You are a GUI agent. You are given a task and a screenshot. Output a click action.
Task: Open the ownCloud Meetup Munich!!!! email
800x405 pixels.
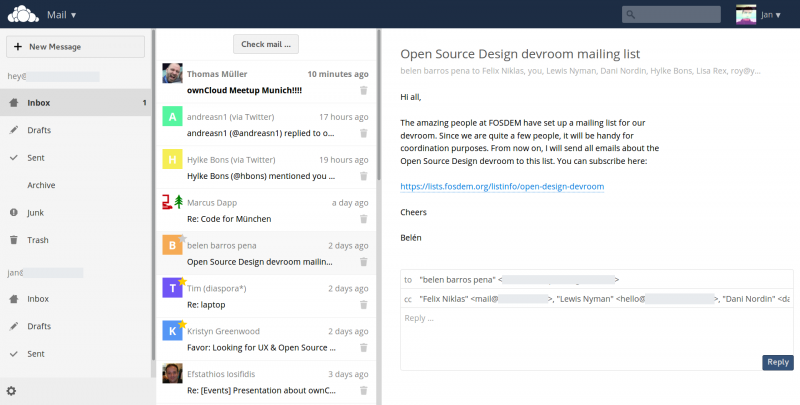tap(266, 82)
